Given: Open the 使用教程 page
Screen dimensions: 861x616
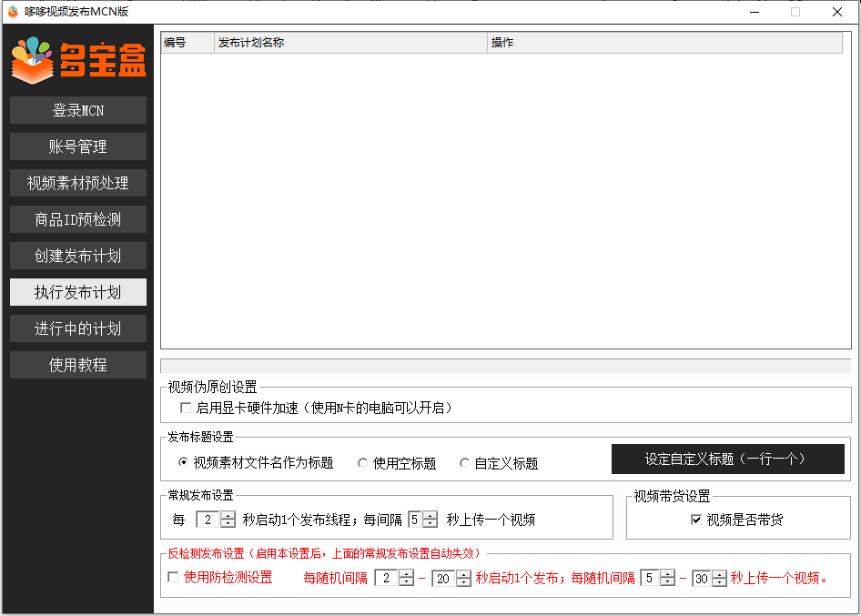Looking at the screenshot, I should [78, 365].
